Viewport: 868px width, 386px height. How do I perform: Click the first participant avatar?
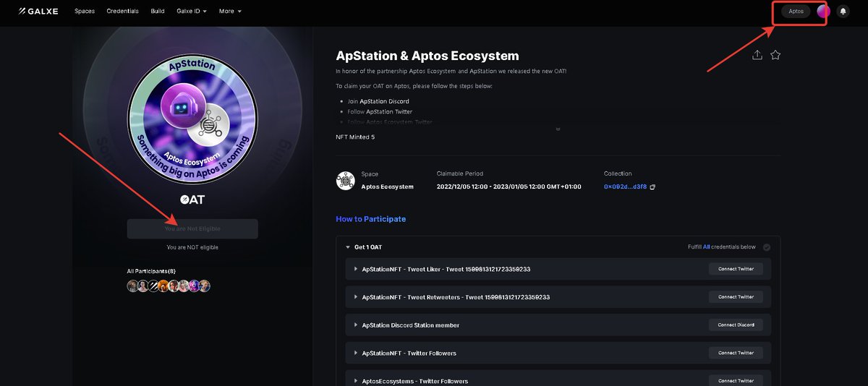pos(132,286)
